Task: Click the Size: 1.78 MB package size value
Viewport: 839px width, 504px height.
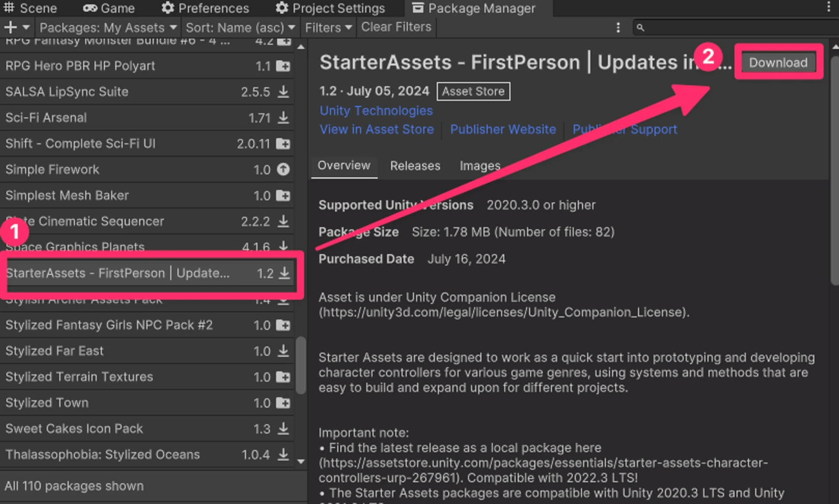Action: pyautogui.click(x=513, y=232)
